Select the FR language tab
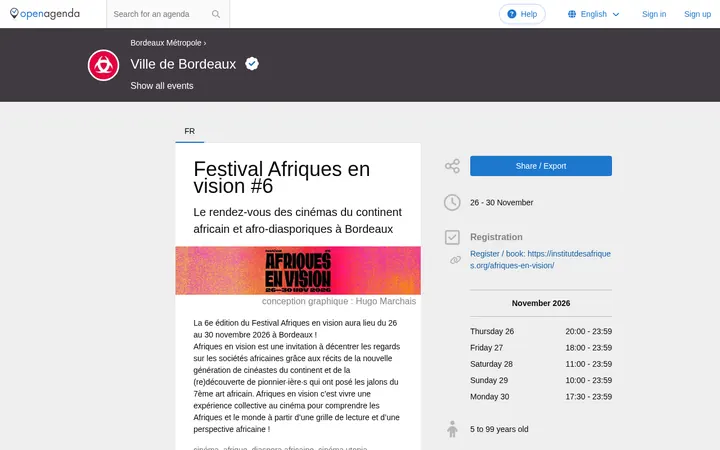Viewport: 720px width, 450px height. point(190,131)
